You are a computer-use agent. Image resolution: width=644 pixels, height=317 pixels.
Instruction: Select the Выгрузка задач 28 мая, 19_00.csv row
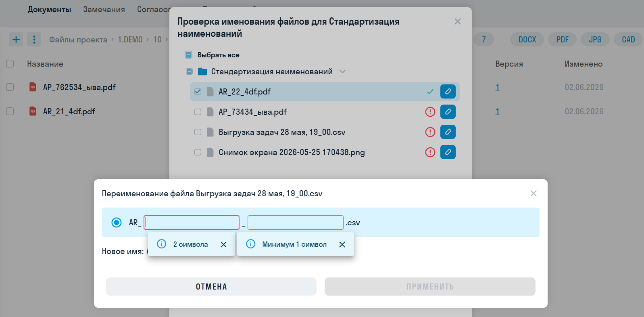(x=325, y=132)
